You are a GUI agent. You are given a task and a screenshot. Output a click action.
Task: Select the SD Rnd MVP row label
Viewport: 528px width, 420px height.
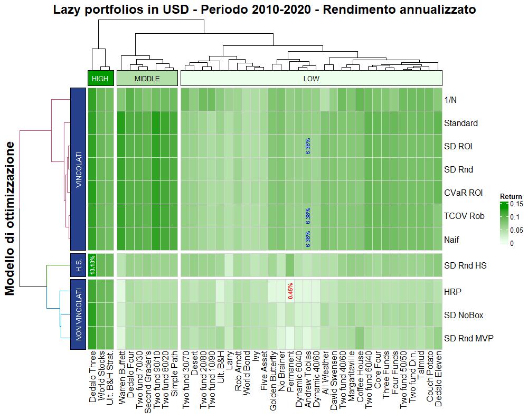tap(469, 338)
